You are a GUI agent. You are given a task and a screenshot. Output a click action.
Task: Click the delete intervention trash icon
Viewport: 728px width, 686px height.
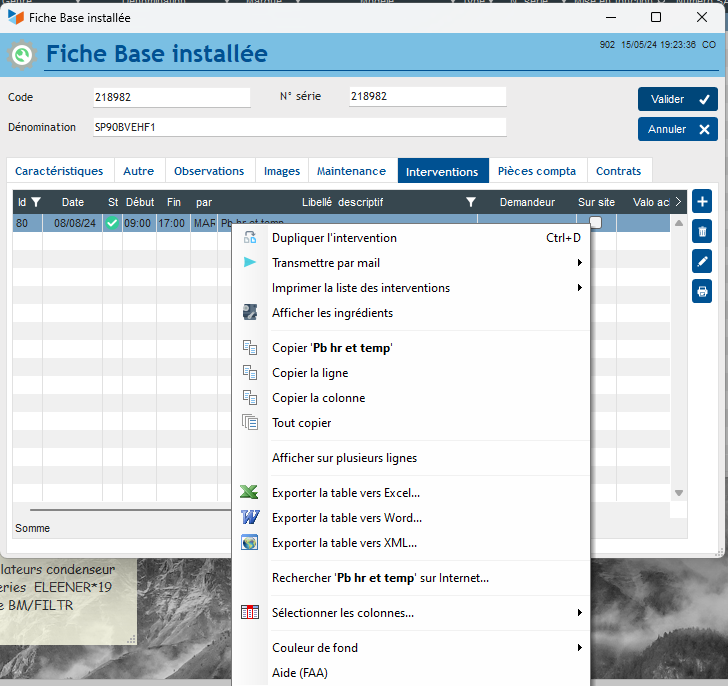point(702,232)
